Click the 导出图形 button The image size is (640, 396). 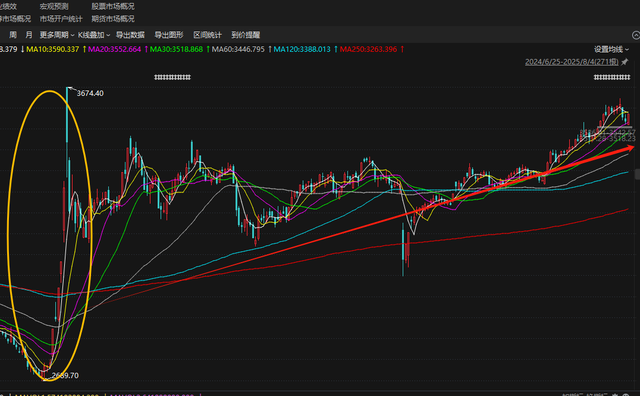[169, 35]
